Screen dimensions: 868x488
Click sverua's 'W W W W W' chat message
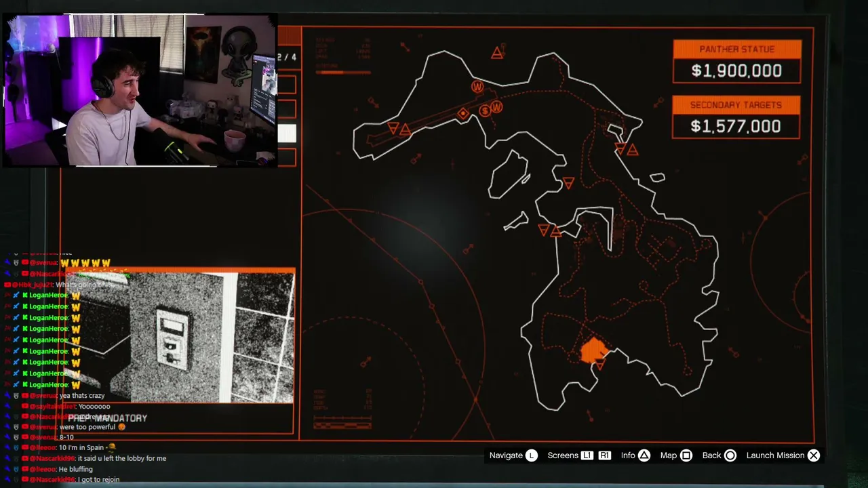pyautogui.click(x=85, y=263)
